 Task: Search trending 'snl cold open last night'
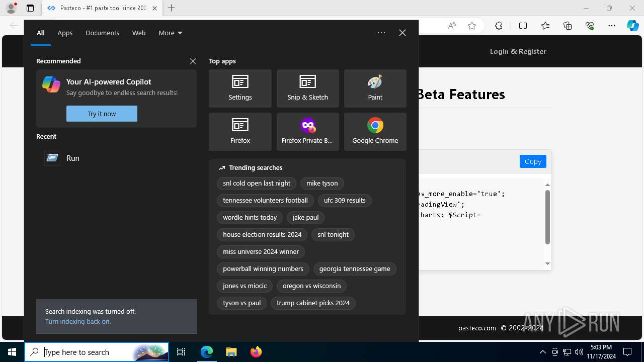pyautogui.click(x=257, y=184)
